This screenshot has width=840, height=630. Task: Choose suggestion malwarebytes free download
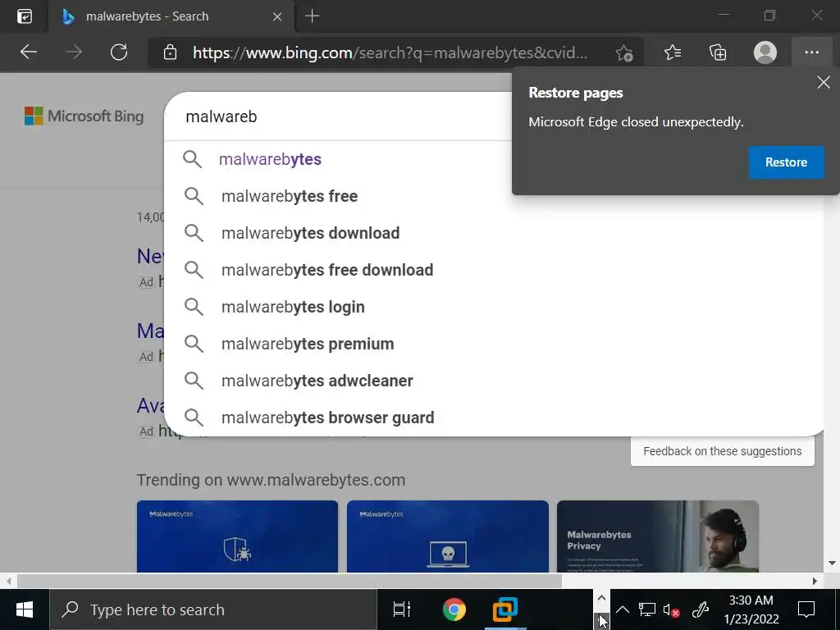pos(493,270)
